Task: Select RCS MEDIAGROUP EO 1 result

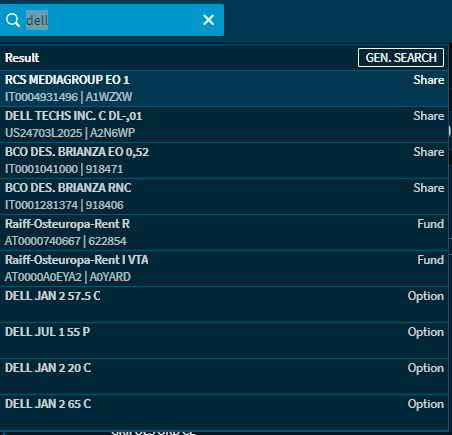Action: click(224, 88)
